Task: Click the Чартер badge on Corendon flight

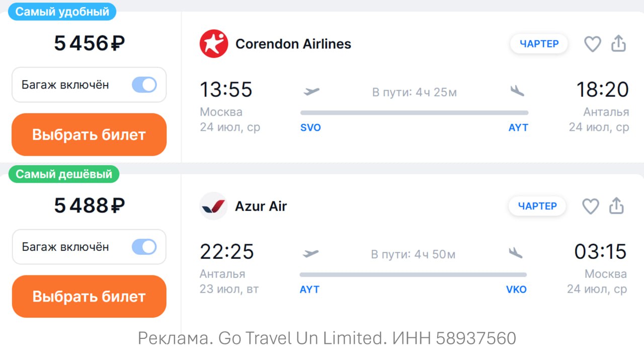Action: click(x=539, y=44)
